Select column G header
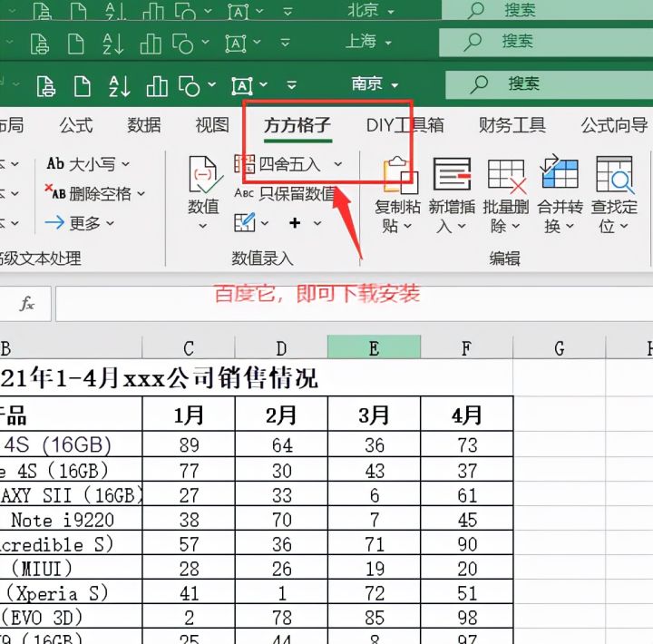Viewport: 653px width, 644px height. click(x=560, y=347)
